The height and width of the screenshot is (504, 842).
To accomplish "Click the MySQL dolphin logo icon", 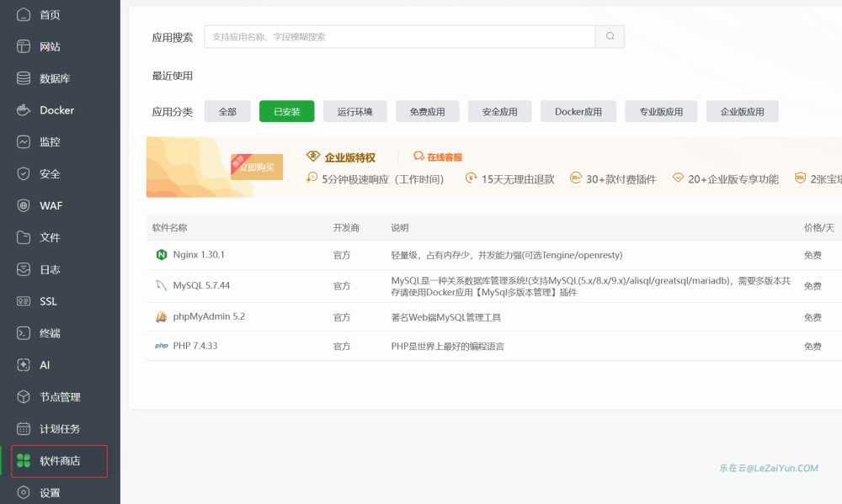I will (161, 285).
